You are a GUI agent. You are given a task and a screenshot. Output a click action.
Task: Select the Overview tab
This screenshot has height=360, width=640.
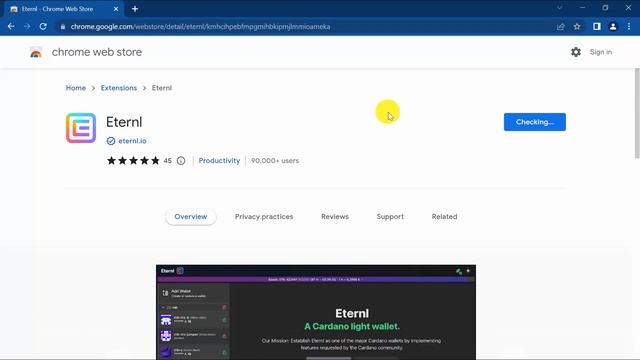point(191,217)
